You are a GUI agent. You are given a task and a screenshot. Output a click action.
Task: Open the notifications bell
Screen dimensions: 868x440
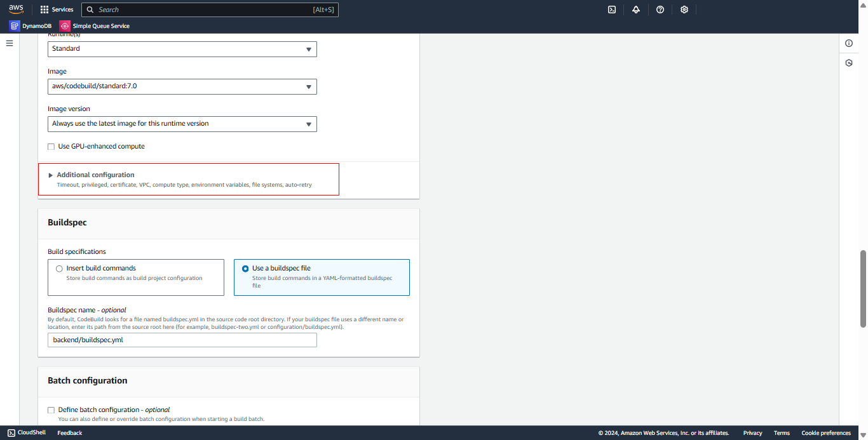coord(636,10)
